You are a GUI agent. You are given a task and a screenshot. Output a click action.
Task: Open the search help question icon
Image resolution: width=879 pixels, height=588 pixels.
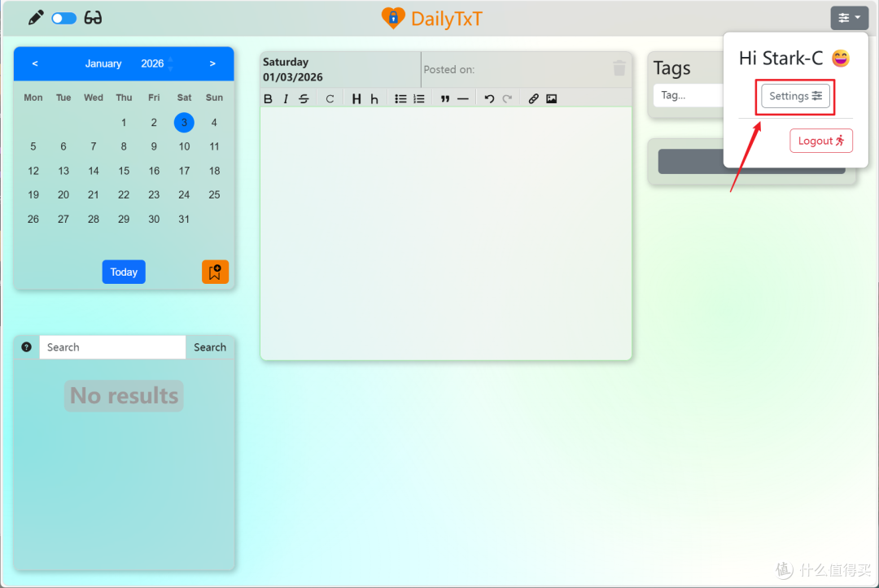26,347
